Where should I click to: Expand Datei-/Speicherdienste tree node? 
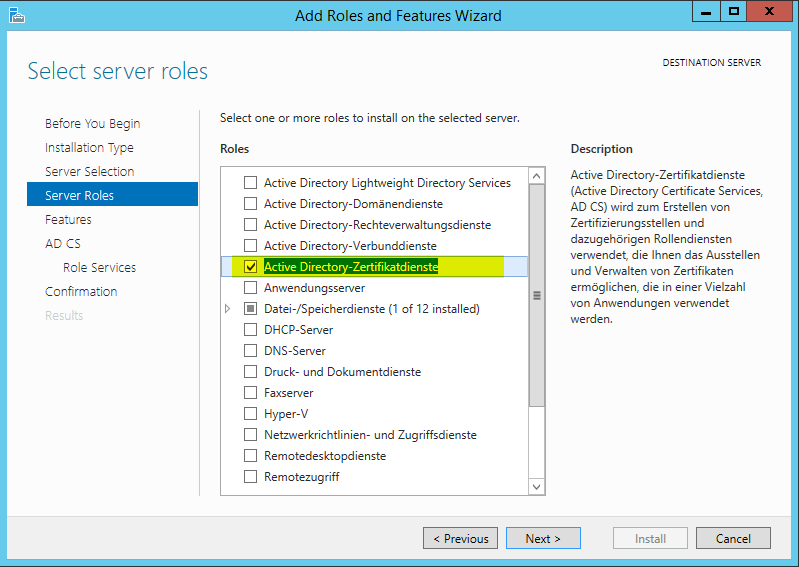point(228,309)
